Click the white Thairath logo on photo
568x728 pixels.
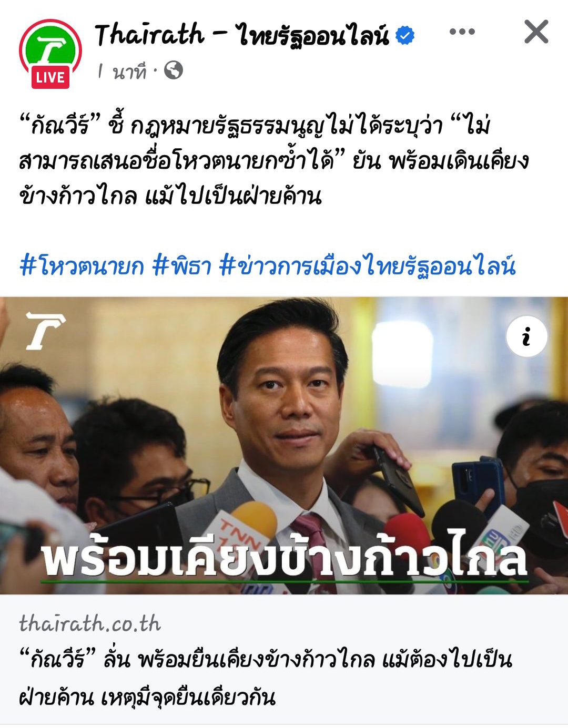tap(45, 331)
